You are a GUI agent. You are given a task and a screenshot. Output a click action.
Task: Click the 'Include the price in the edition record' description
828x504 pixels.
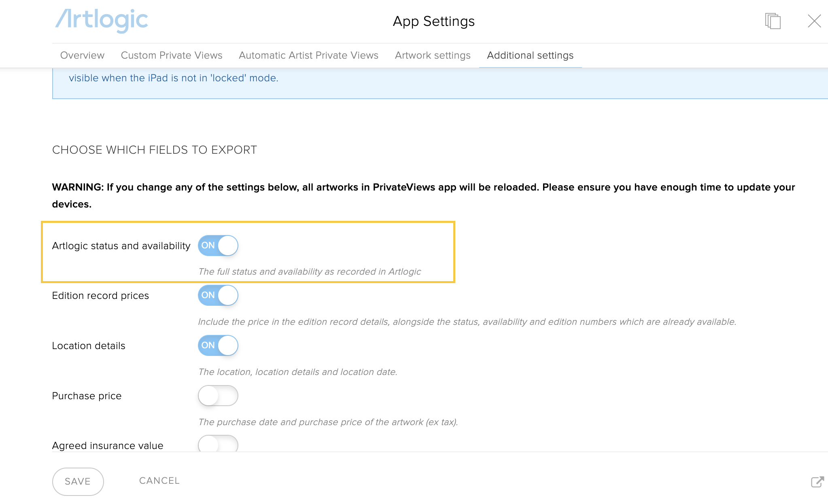coord(467,322)
